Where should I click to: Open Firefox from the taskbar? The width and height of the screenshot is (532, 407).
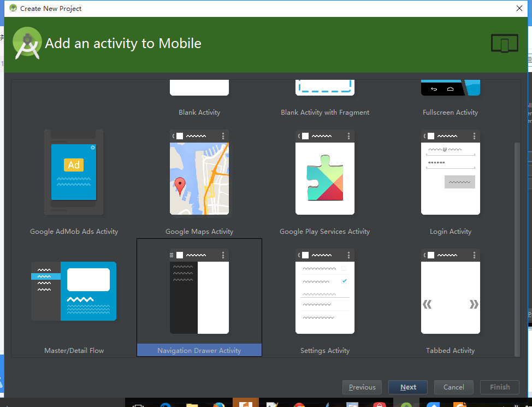pos(219,405)
